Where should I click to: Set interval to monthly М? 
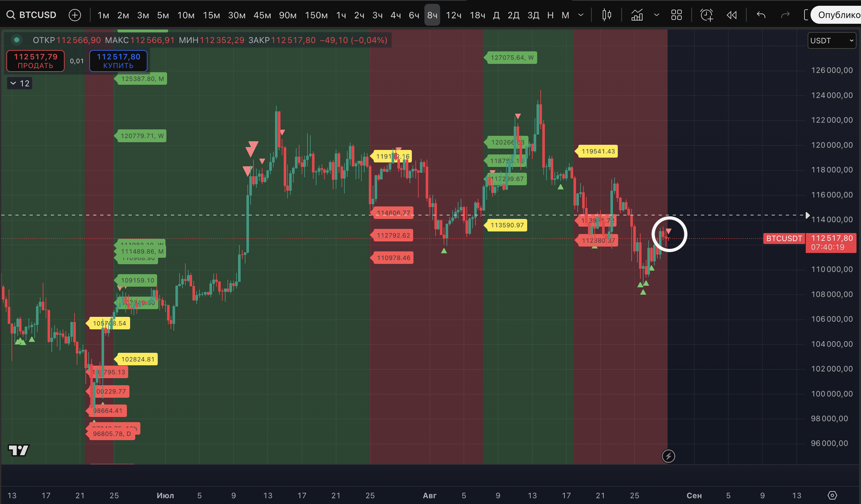click(x=565, y=15)
